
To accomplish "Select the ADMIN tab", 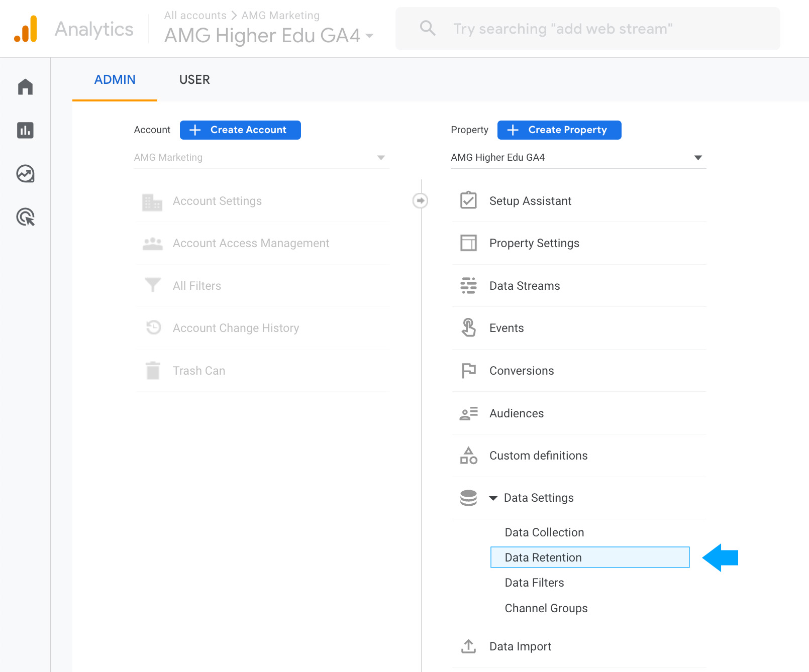I will [x=115, y=80].
